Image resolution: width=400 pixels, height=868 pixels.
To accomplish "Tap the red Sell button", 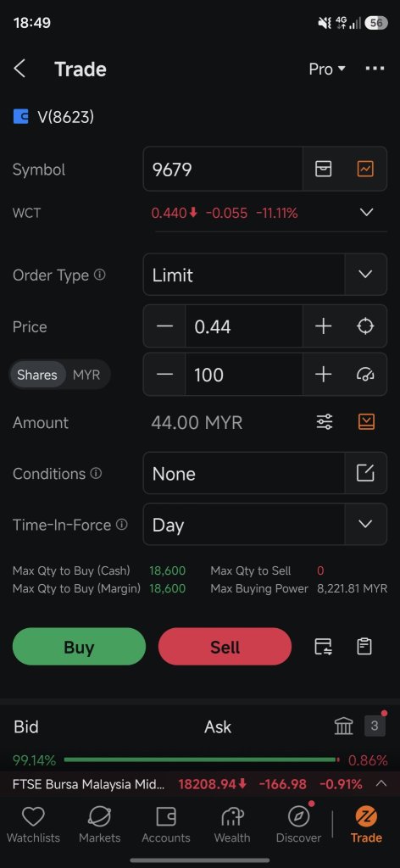I will pyautogui.click(x=225, y=647).
